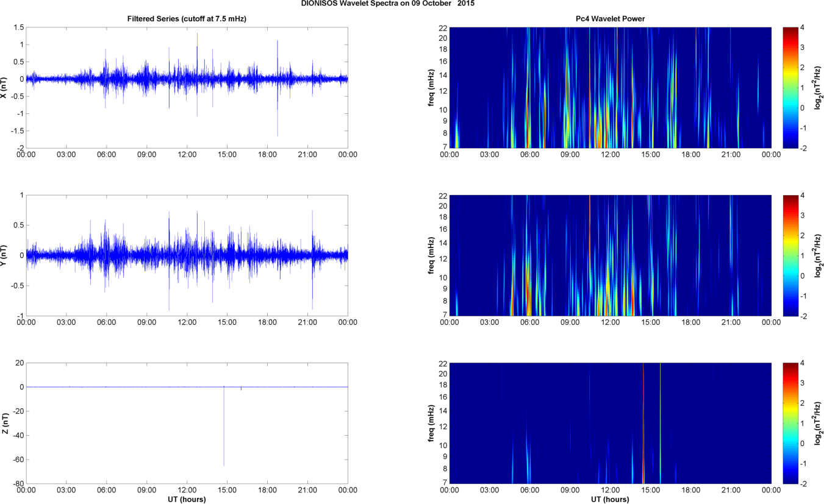Click the 'Z (nT)' axis label
The width and height of the screenshot is (824, 504).
[x=4, y=423]
